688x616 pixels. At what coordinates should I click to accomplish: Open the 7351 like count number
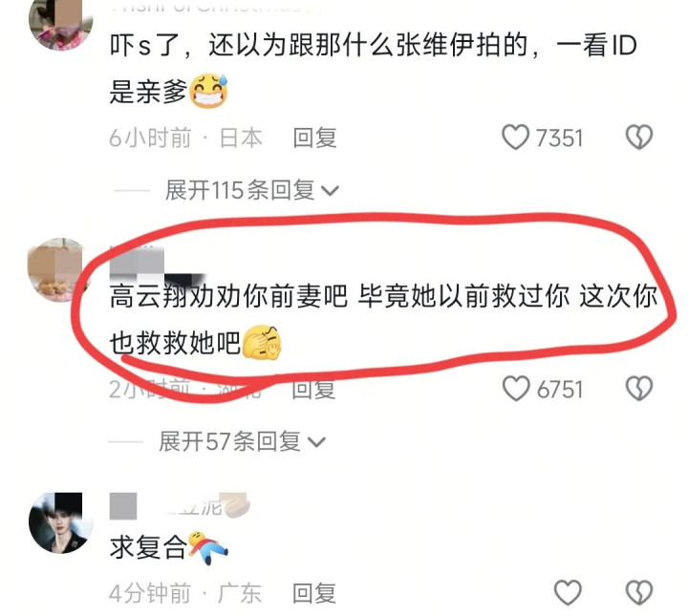pos(560,138)
